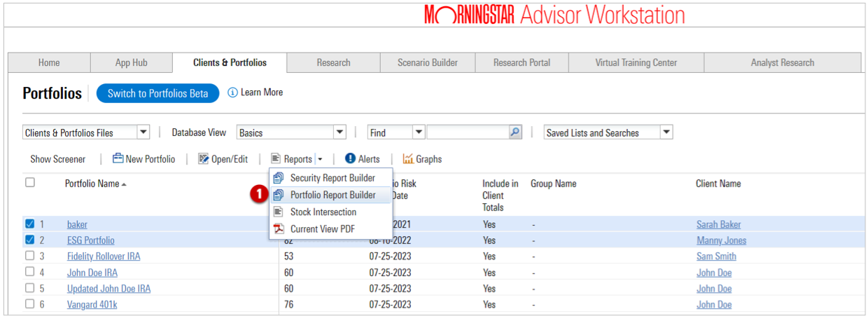The width and height of the screenshot is (868, 316).
Task: Click the Open/Edit toolbar button
Action: (223, 159)
